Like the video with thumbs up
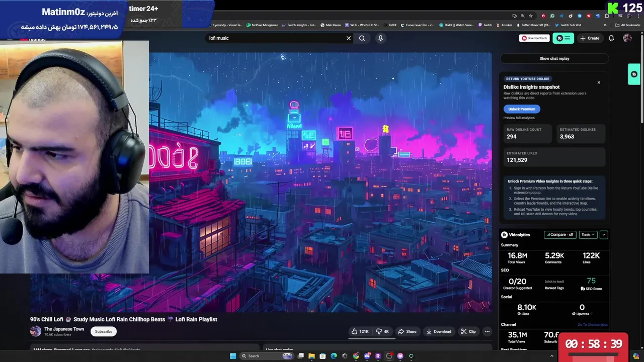Screen dimensions: 644x362 point(360,331)
